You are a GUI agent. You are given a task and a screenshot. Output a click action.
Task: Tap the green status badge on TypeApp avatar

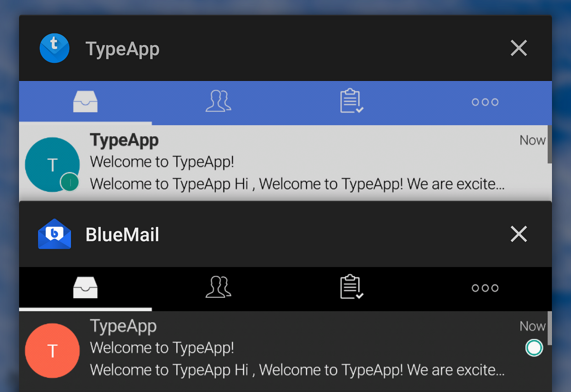click(70, 182)
